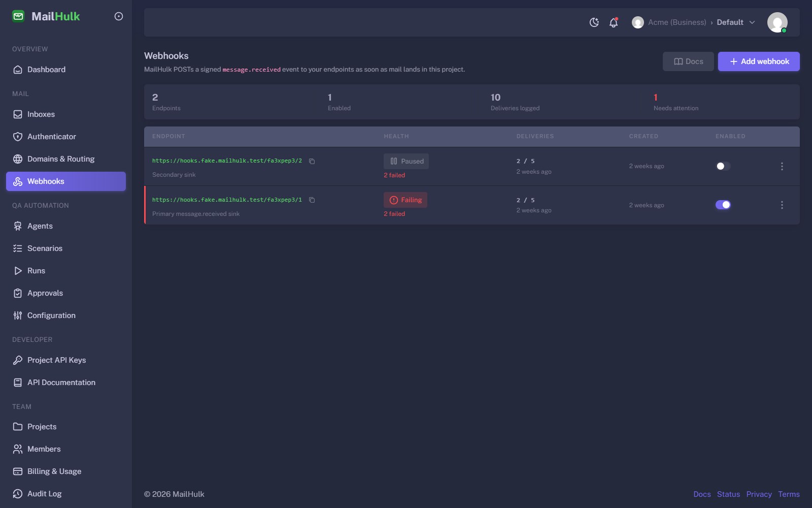The image size is (812, 508).
Task: Collapse sidebar using the circle icon
Action: 119,16
